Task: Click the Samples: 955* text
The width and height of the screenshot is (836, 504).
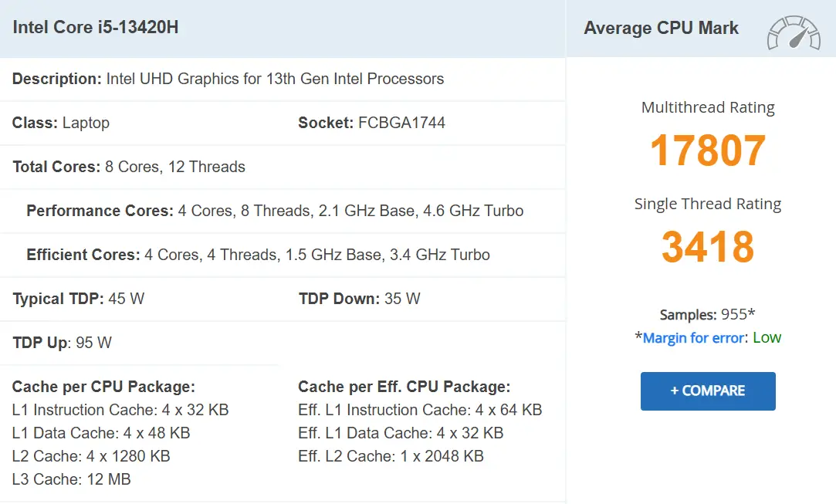Action: point(708,314)
